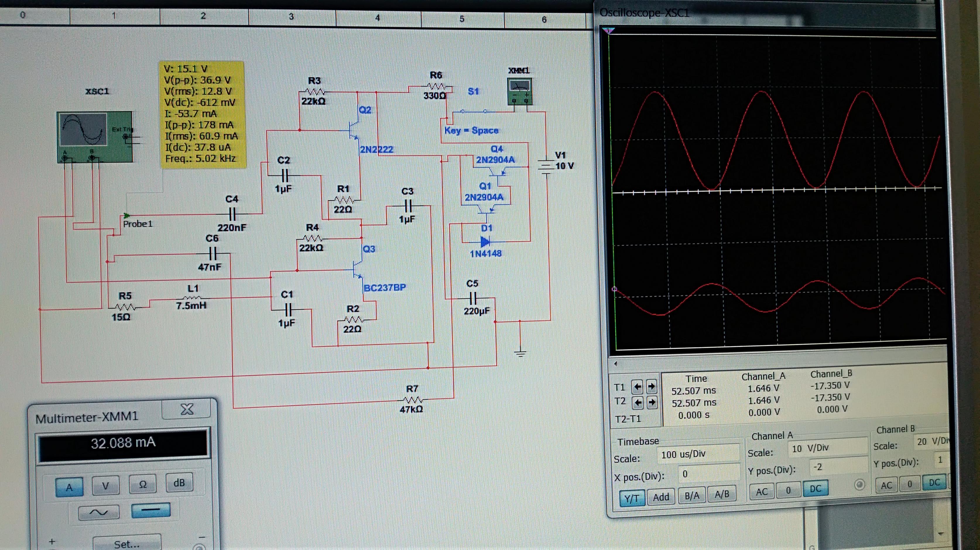Click the oscilloscope horizontal scrollbar left arrow
Viewport: 980px width, 550px height.
pyautogui.click(x=616, y=364)
